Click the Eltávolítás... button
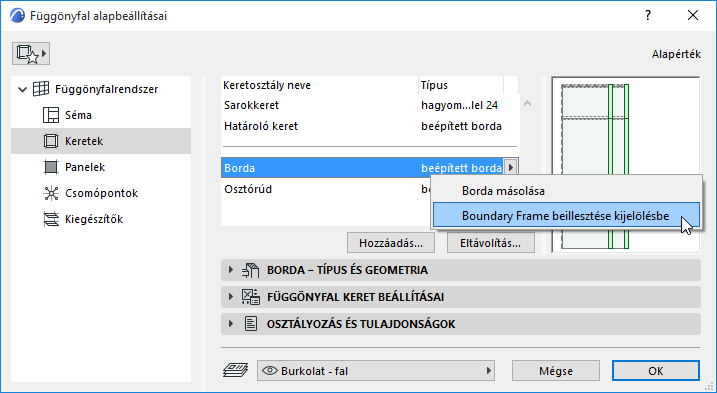717x393 pixels. [491, 243]
